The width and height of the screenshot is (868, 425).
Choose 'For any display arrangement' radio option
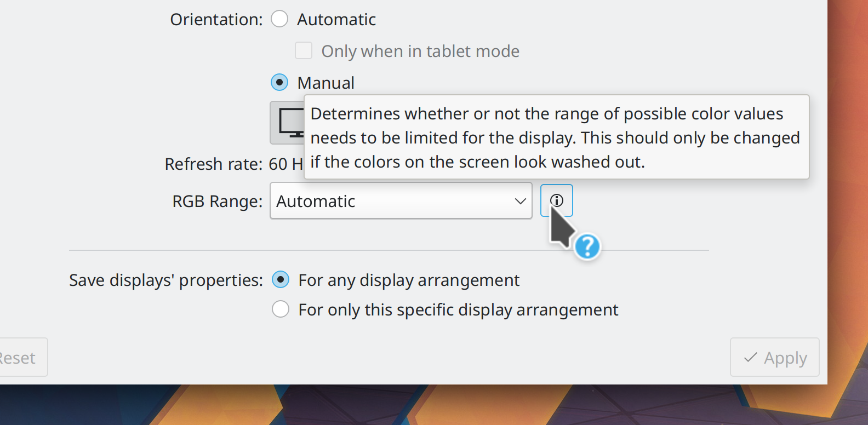281,280
